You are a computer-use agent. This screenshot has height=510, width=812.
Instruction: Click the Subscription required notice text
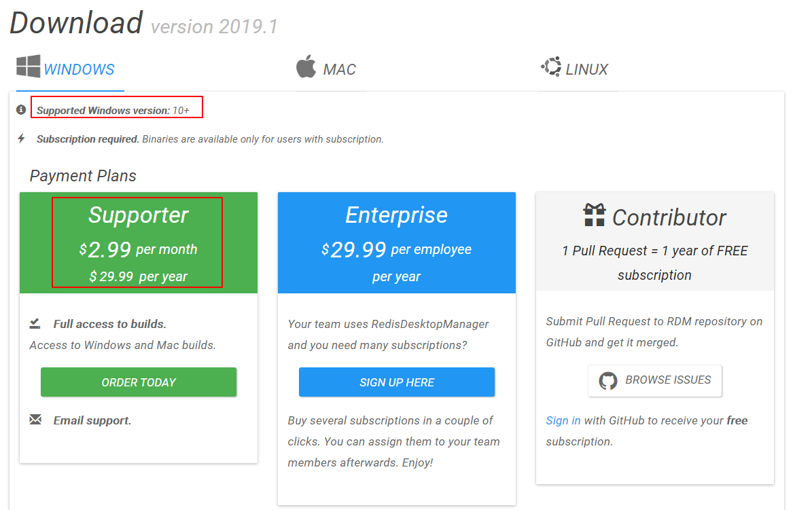tap(210, 139)
